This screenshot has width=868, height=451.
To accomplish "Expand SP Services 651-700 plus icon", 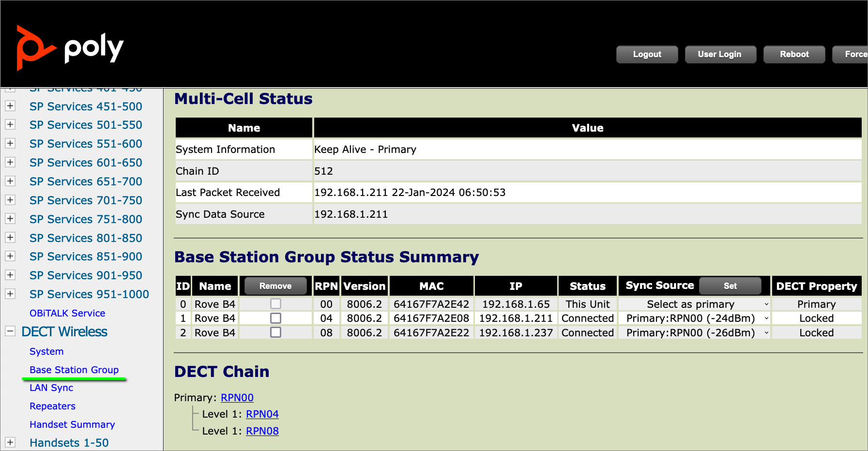I will [x=10, y=181].
